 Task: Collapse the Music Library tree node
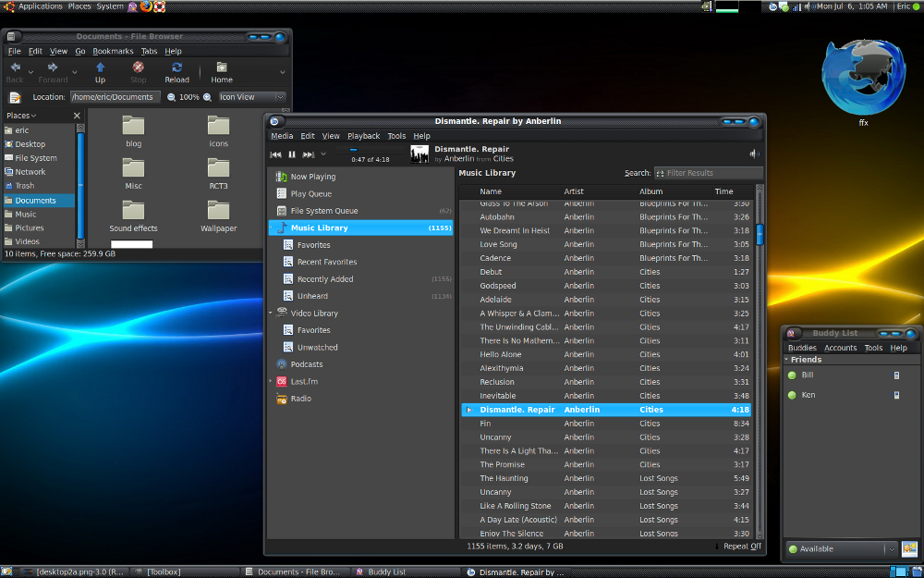(271, 228)
